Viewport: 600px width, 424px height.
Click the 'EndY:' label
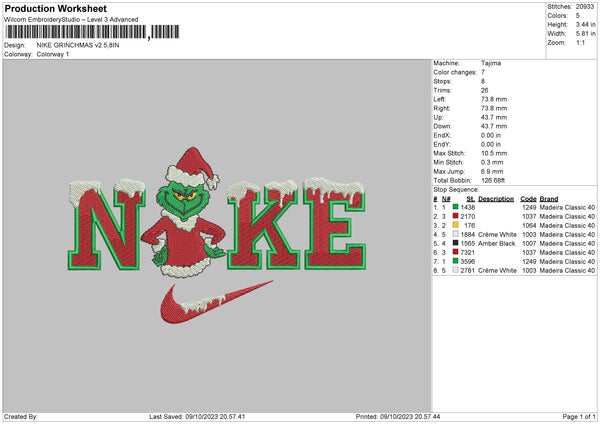point(442,144)
